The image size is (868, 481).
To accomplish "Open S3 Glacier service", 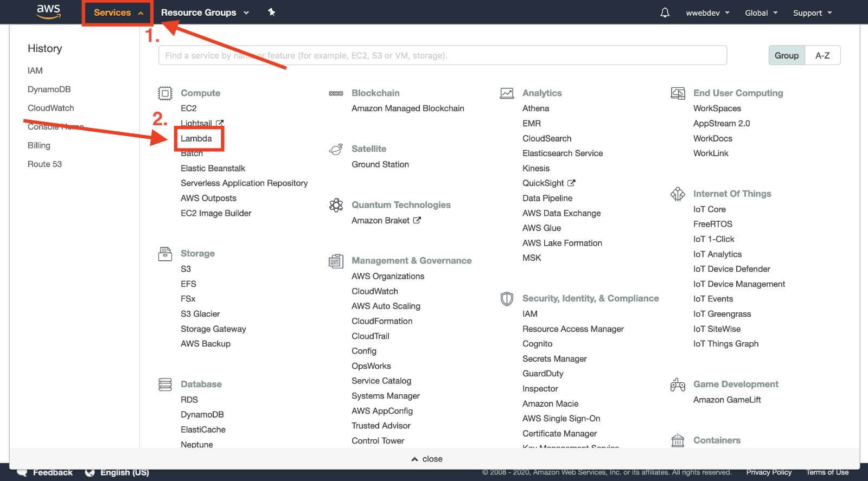I will pos(200,314).
